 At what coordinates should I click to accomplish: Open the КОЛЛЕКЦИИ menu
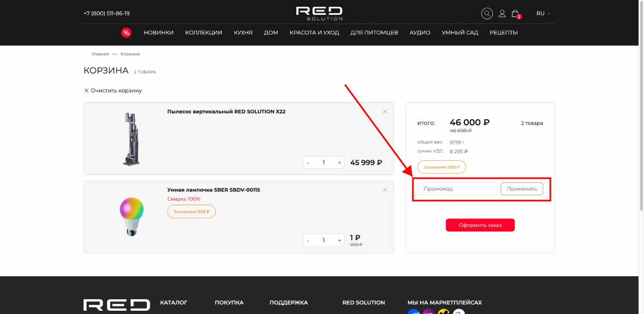click(204, 33)
